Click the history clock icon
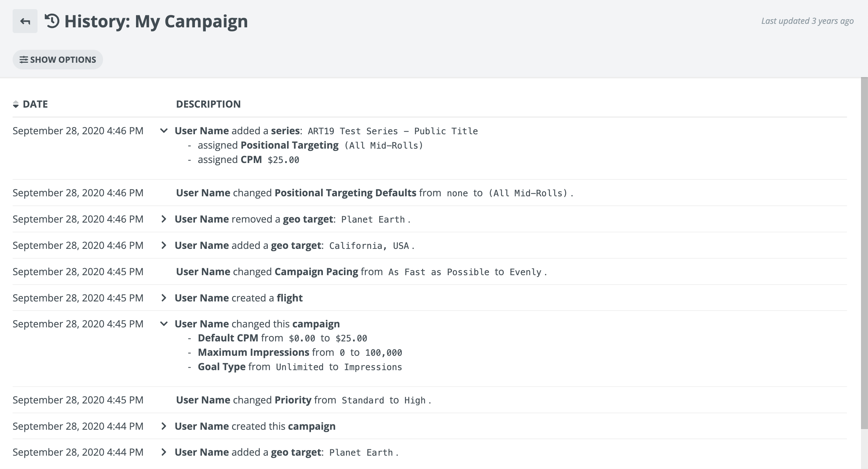 (x=52, y=21)
